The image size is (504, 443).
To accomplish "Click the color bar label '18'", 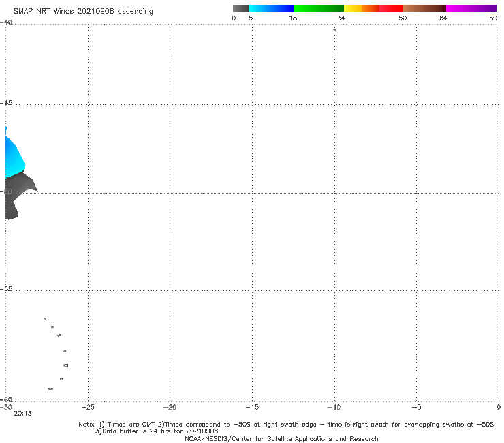I will pyautogui.click(x=293, y=18).
